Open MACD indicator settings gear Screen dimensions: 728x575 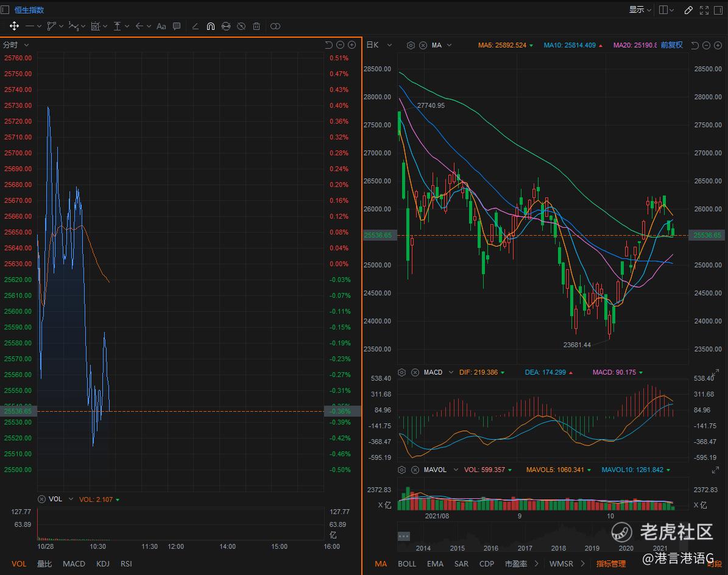pos(402,372)
